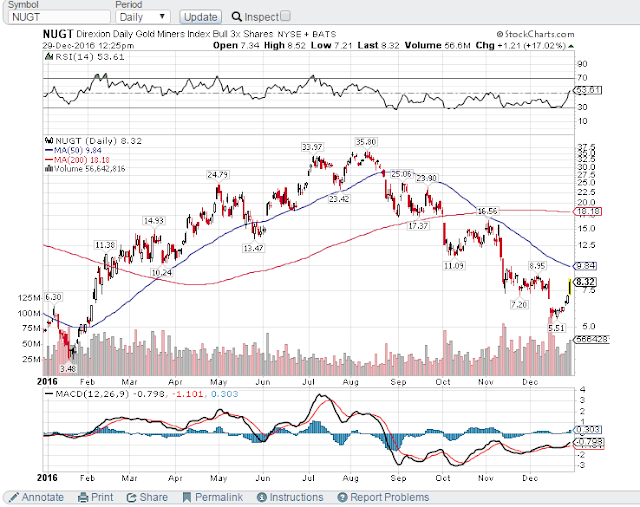Click the NUGT (Daily) candlestick legend icon
The height and width of the screenshot is (507, 640).
pos(49,141)
